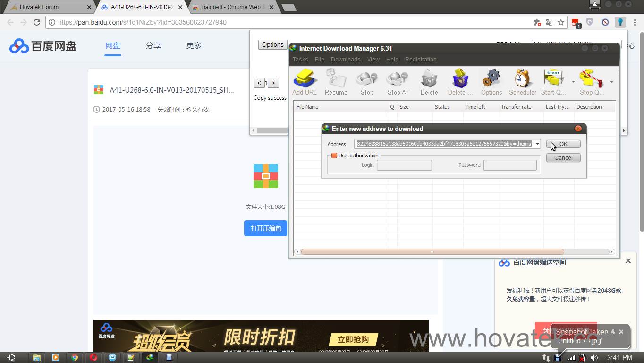Click OK in the new address dialog
Image resolution: width=644 pixels, height=363 pixels.
tap(563, 144)
